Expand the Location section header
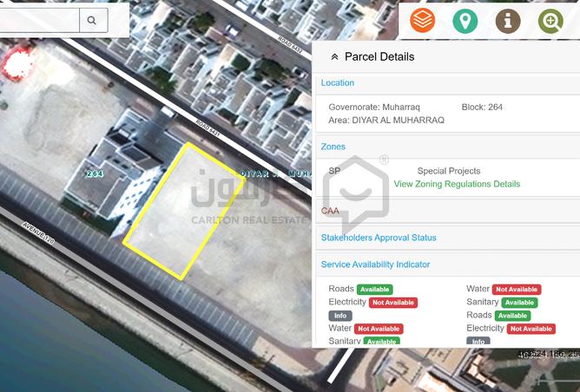Image resolution: width=580 pixels, height=392 pixels. pos(338,83)
